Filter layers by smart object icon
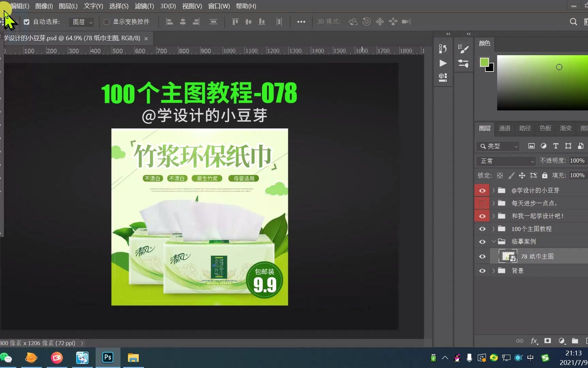Image resolution: width=588 pixels, height=368 pixels. click(581, 146)
